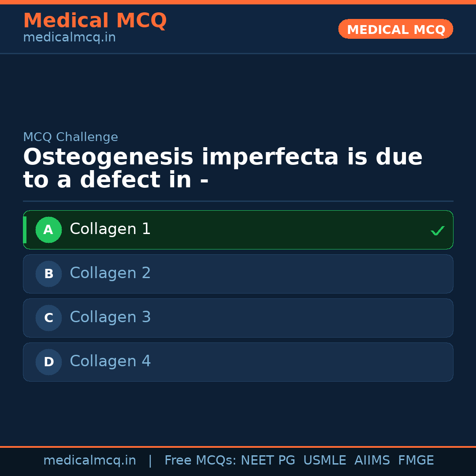Click the circular letter A badge
This screenshot has width=476, height=476.
[x=48, y=230]
